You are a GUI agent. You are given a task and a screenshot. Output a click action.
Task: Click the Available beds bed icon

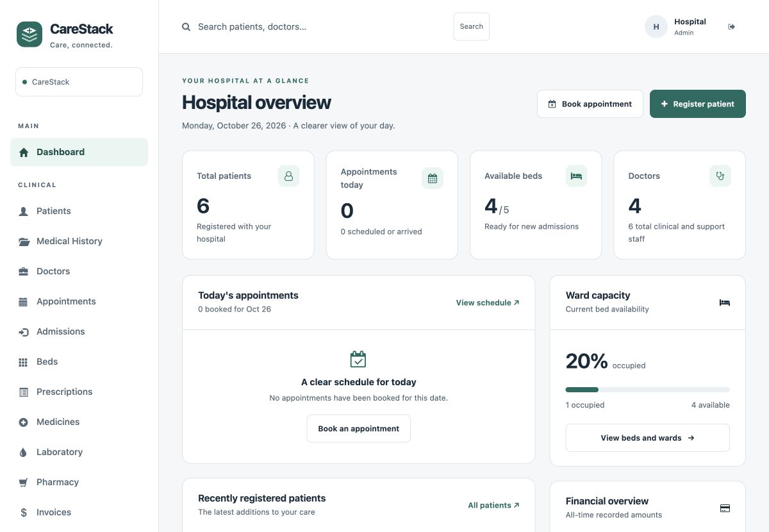click(x=576, y=176)
